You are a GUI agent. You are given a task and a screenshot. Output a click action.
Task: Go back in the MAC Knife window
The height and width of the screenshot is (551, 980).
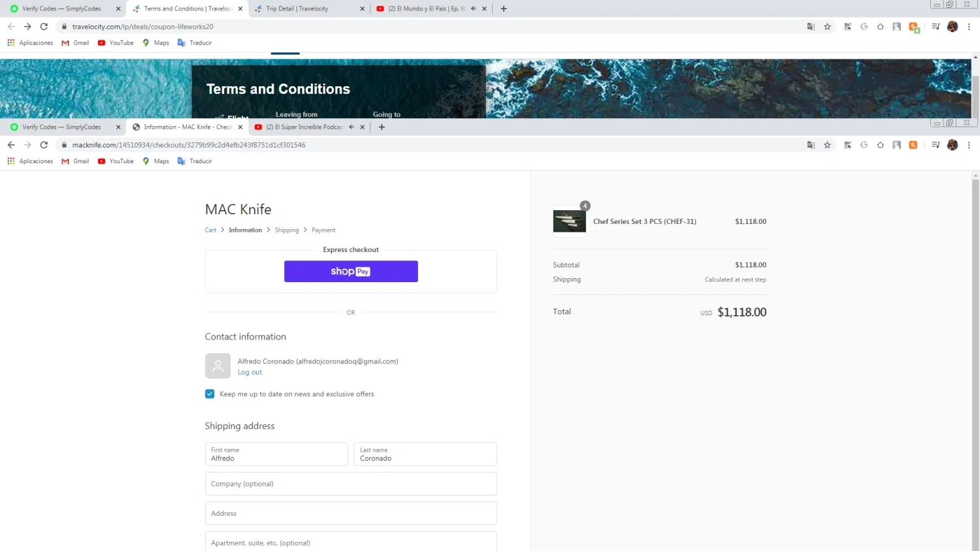11,145
